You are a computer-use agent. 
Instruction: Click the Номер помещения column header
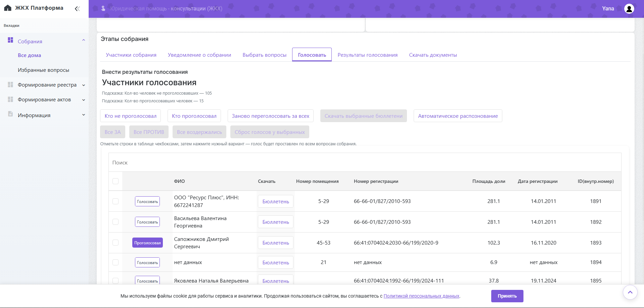pos(317,181)
